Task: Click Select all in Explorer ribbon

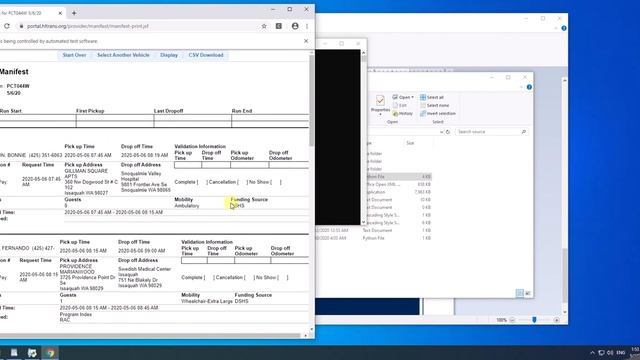Action: click(432, 97)
